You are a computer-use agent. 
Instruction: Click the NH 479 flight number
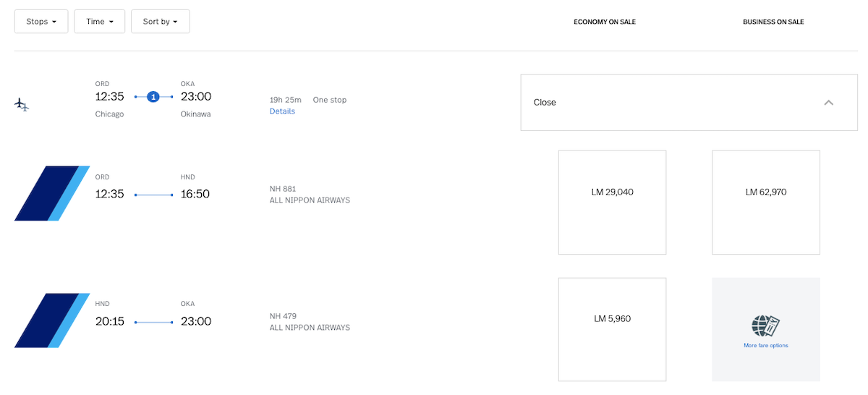point(283,316)
